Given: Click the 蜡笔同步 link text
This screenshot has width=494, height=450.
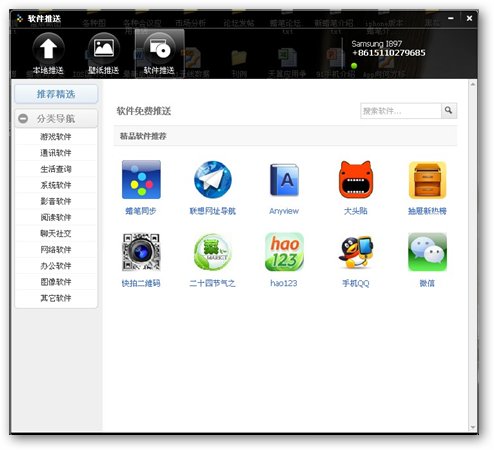Looking at the screenshot, I should [x=141, y=211].
